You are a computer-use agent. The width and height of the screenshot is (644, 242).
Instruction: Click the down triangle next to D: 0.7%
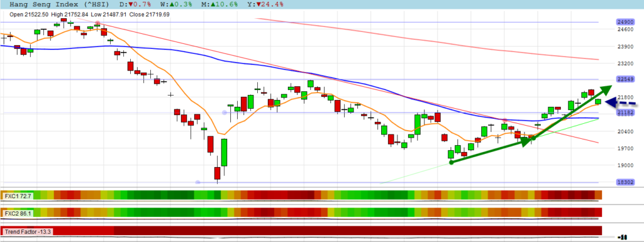point(130,4)
